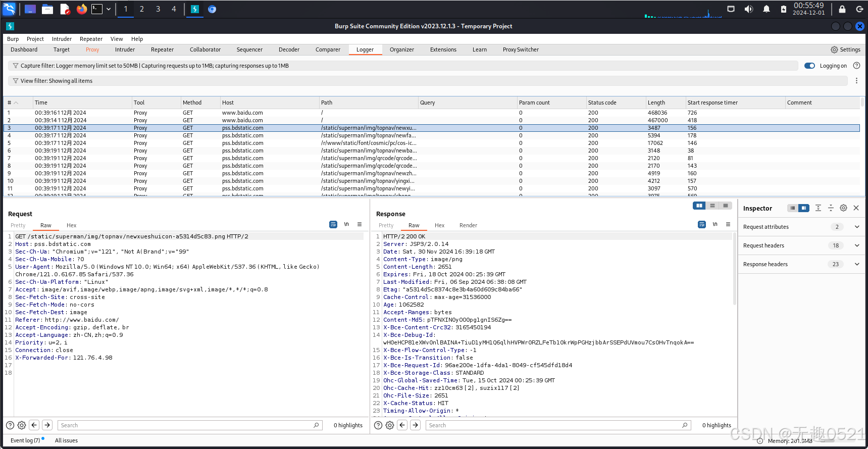Screen dimensions: 868x449
Task: Open Burp Settings
Action: 846,49
